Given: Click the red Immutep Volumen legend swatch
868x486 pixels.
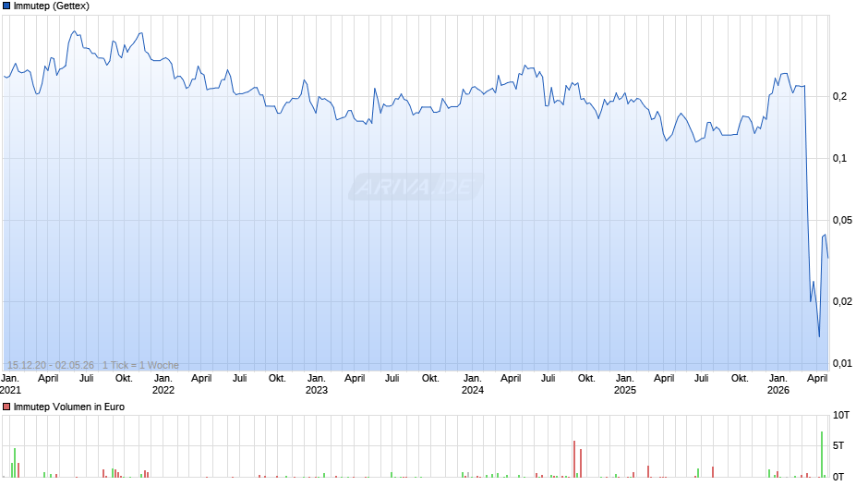Looking at the screenshot, I should [x=6, y=407].
